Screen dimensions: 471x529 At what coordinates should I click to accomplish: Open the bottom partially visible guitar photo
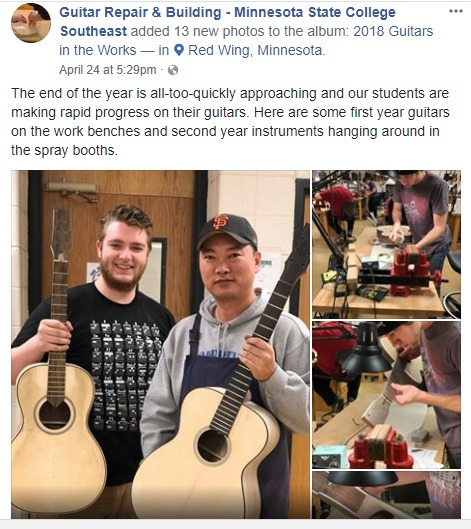click(386, 495)
